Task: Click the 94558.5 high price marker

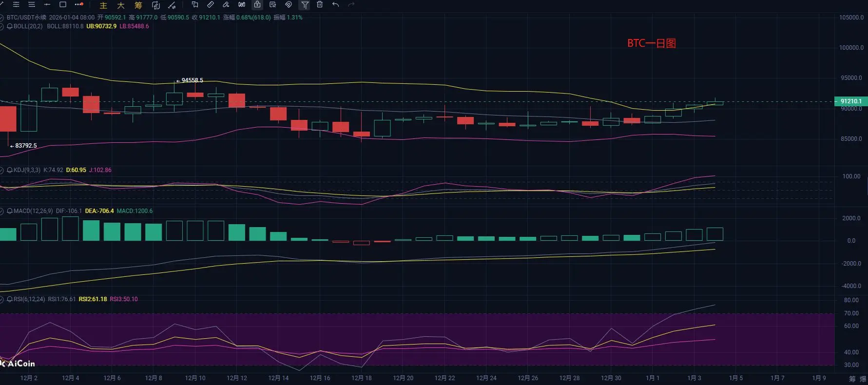Action: [x=190, y=80]
